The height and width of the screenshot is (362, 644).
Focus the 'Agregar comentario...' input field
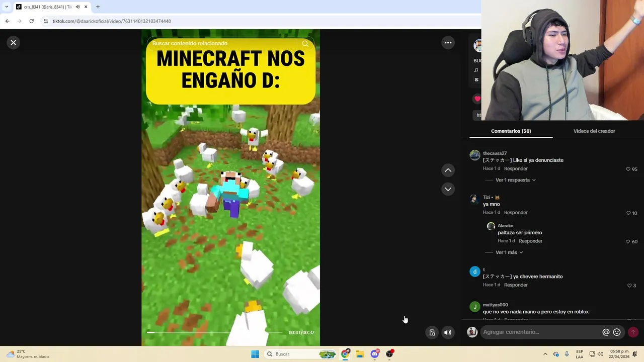click(541, 332)
